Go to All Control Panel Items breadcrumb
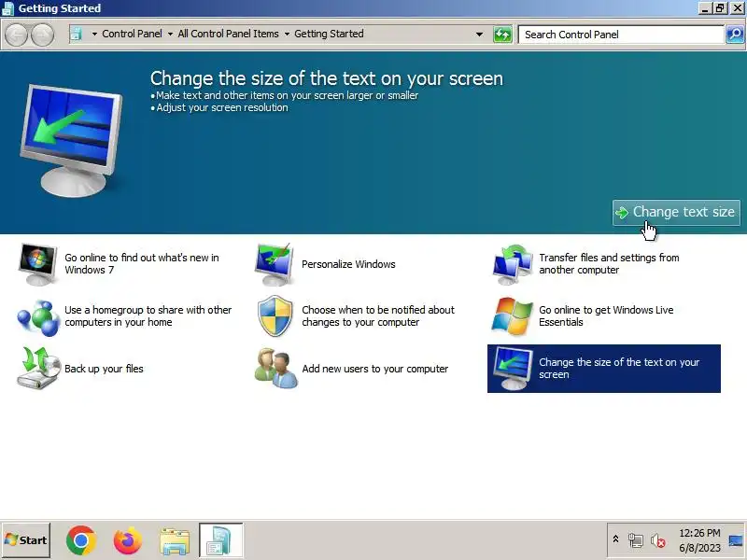This screenshot has width=747, height=560. point(228,34)
